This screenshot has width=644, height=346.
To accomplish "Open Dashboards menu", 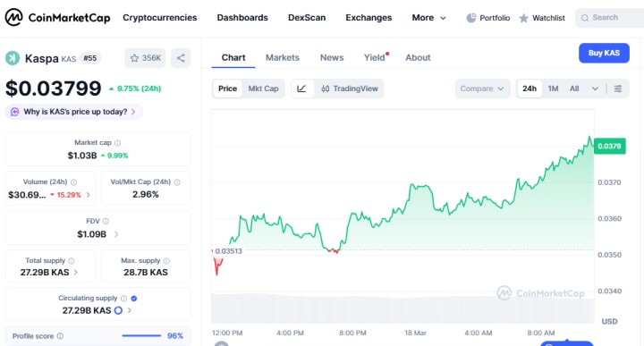I will click(x=242, y=18).
